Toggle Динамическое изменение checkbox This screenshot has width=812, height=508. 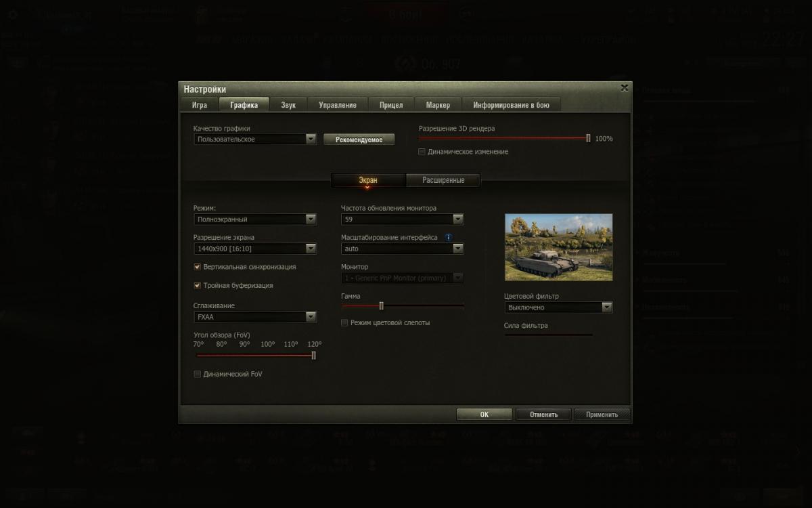[x=422, y=152]
